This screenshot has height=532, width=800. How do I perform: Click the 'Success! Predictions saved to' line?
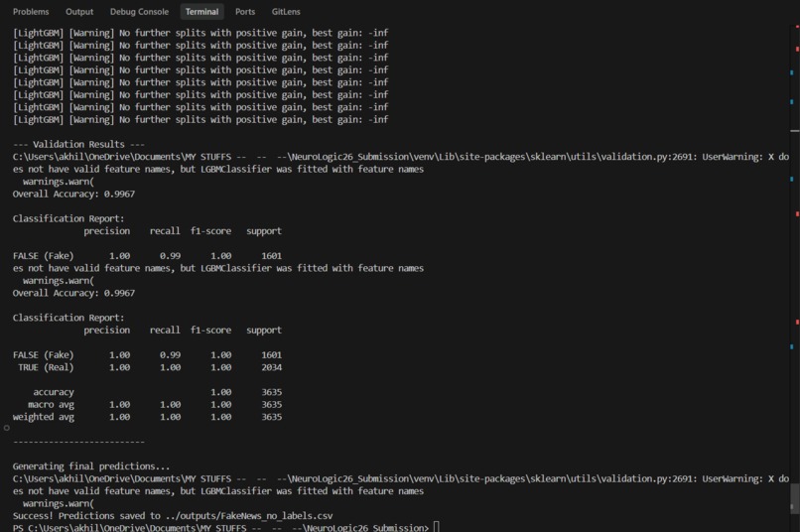click(173, 516)
